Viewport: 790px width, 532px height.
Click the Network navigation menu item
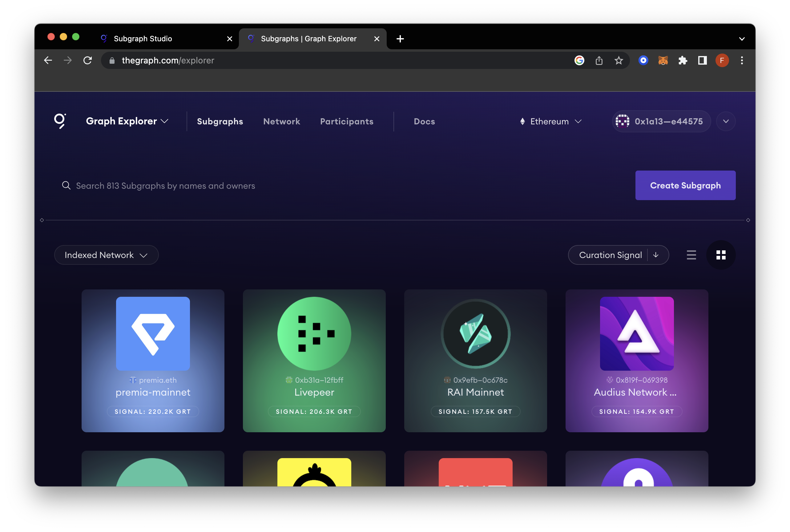pyautogui.click(x=282, y=121)
